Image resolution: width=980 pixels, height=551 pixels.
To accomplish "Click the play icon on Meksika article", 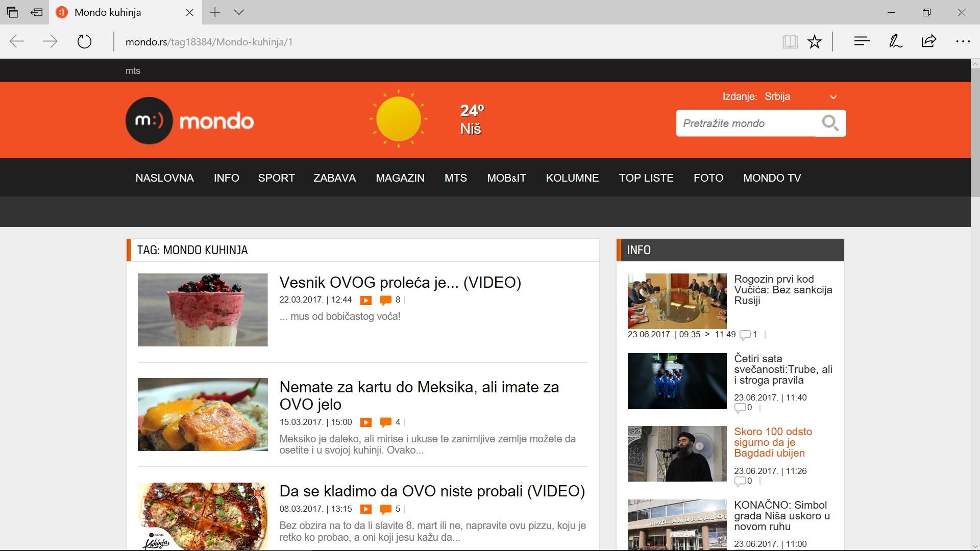I will tap(365, 422).
